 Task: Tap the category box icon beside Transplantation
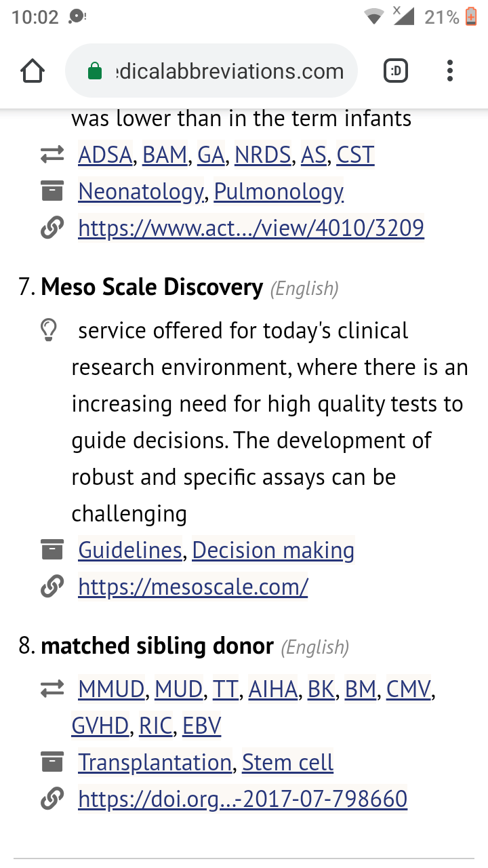tap(52, 762)
